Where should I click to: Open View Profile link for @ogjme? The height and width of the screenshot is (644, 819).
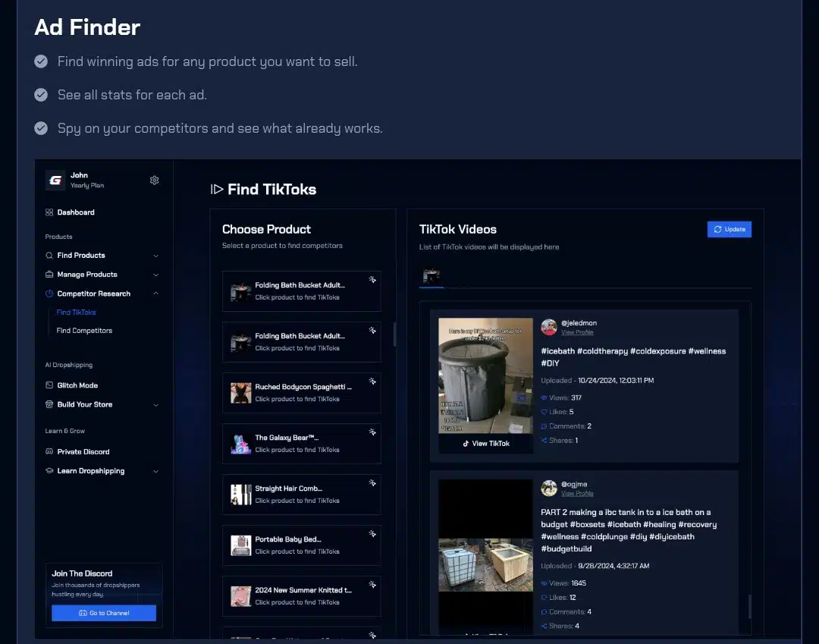coord(577,494)
